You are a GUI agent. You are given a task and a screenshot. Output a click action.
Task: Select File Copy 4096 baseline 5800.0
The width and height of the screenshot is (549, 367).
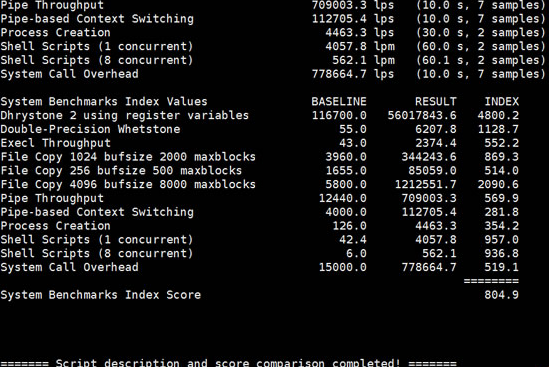pyautogui.click(x=346, y=185)
